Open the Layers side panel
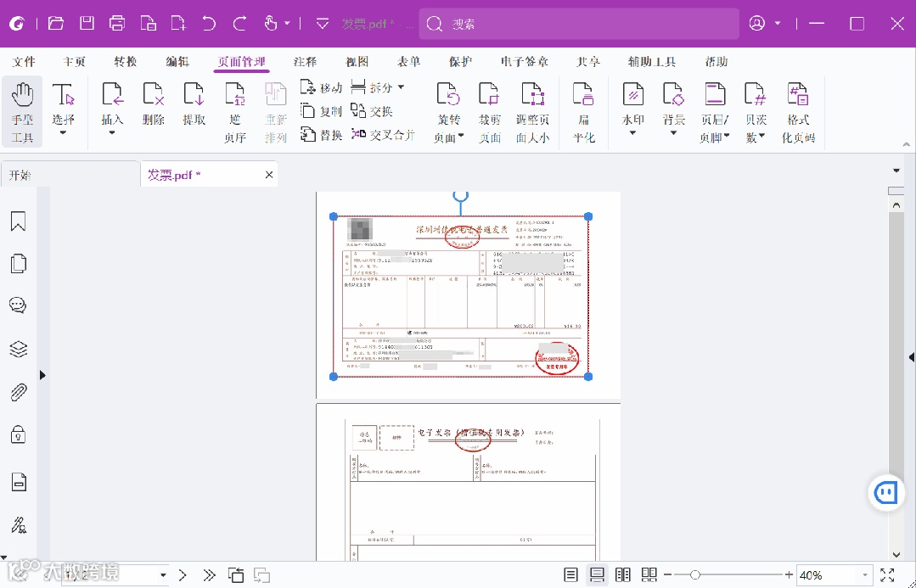Screen dimensions: 916x588 18,350
